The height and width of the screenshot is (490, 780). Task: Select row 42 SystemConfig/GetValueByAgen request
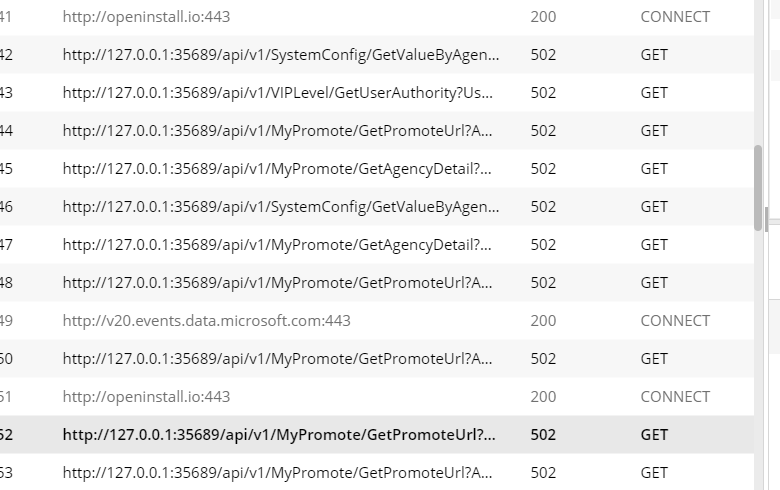[377, 55]
